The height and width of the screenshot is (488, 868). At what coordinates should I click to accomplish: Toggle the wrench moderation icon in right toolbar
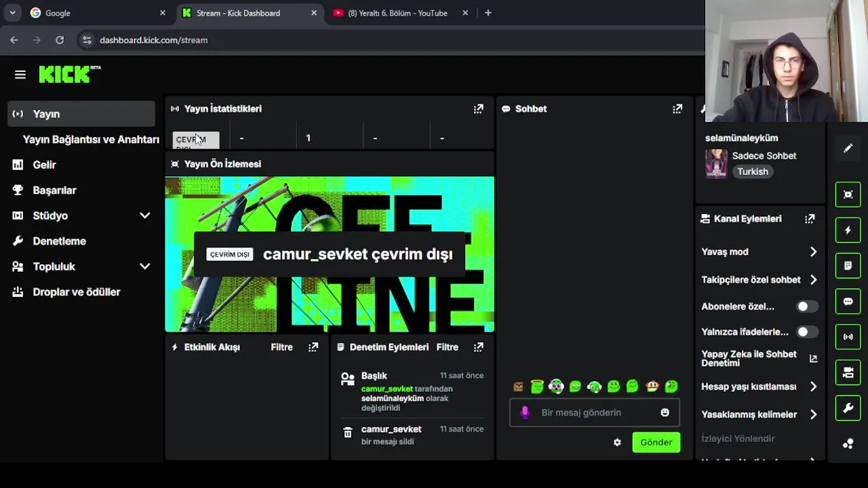click(848, 408)
